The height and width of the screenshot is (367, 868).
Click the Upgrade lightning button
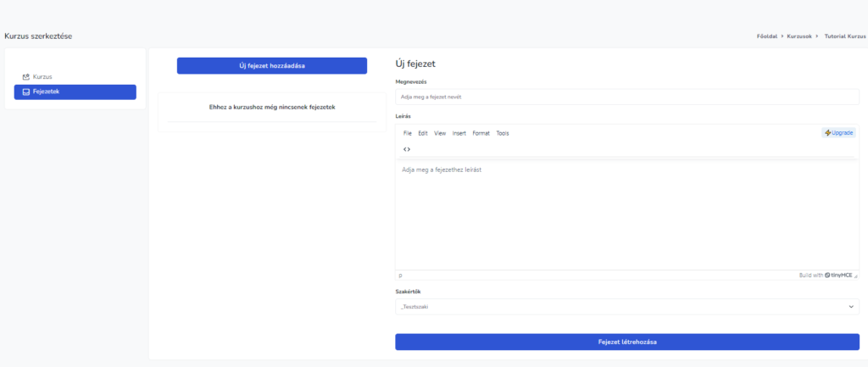tap(838, 133)
